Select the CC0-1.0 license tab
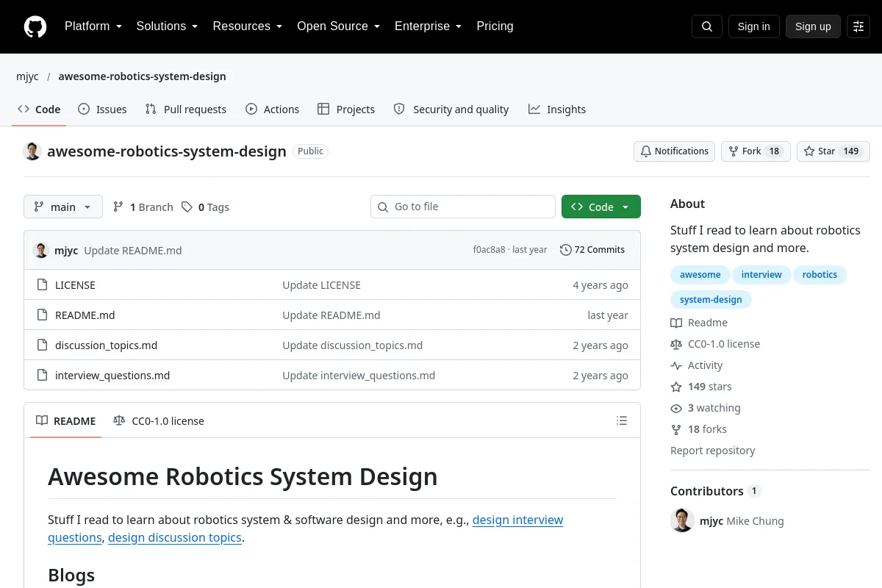Screen dimensions: 882x588 pyautogui.click(x=159, y=421)
